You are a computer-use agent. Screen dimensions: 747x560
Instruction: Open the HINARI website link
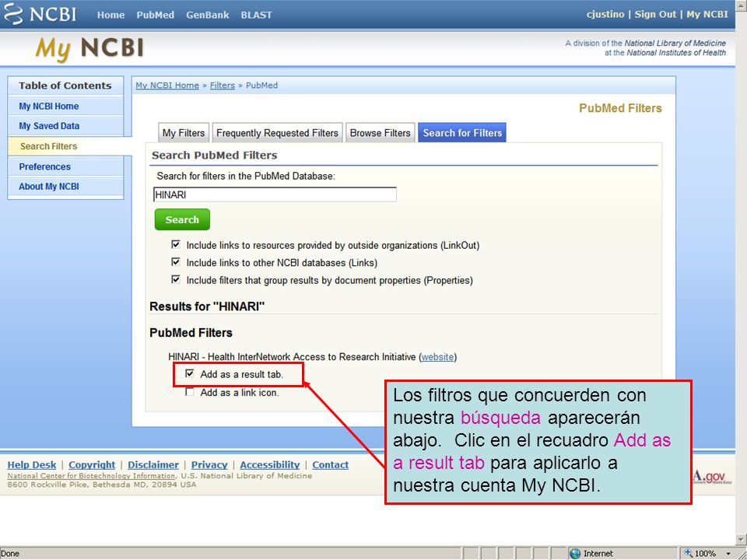coord(437,357)
